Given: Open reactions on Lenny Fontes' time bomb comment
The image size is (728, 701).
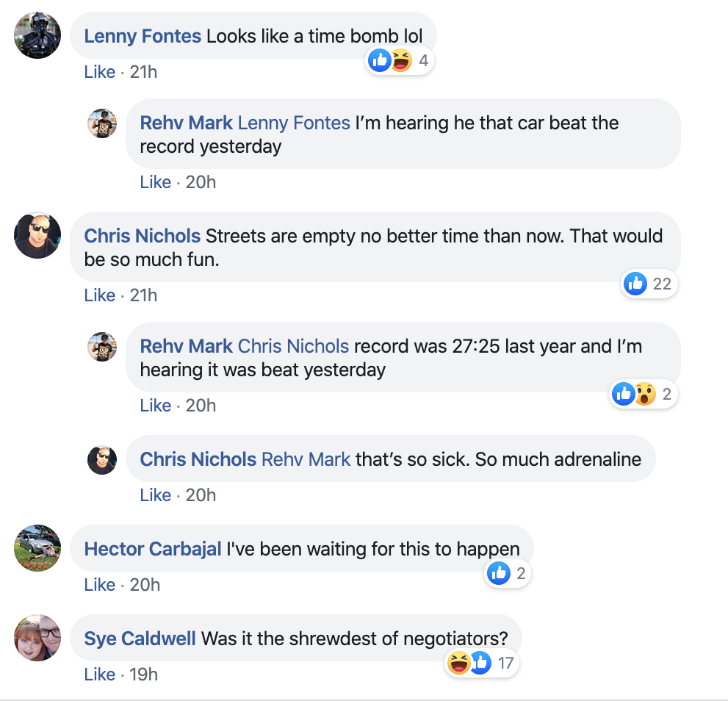Looking at the screenshot, I should click(x=400, y=60).
